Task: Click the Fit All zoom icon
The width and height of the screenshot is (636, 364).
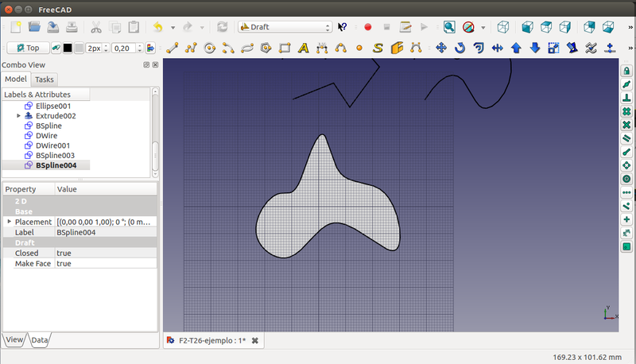Action: click(x=449, y=27)
